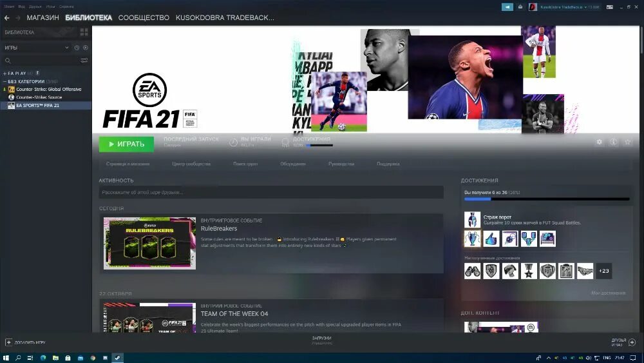644x363 pixels.
Task: Open the Игры menu in the menu bar
Action: (50, 6)
